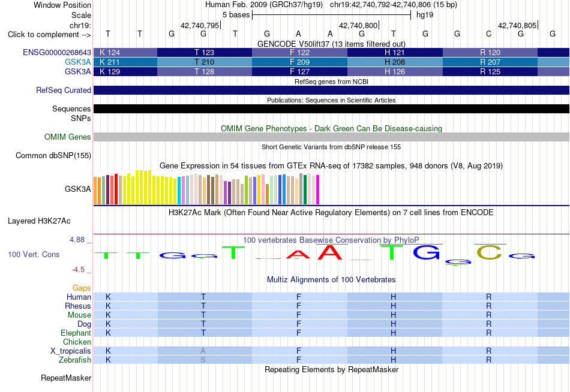Click codon F 122 in ENSG00000268643 row
This screenshot has height=392, width=570.
299,52
